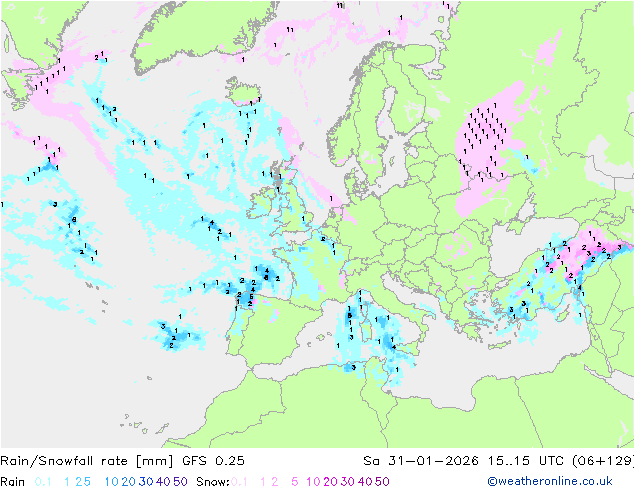634x490 pixels.
Task: Select the Snow 30 legend value
Action: click(348, 482)
